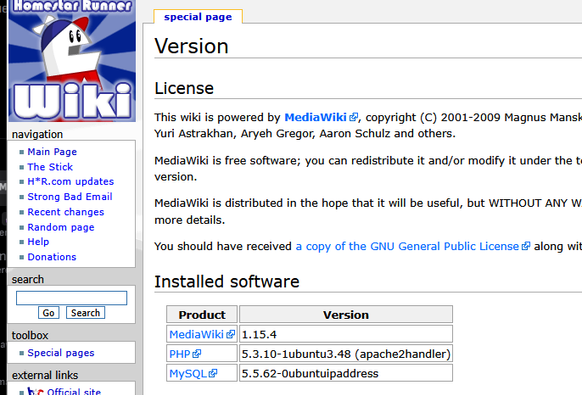Click the search sidebar heading

click(x=27, y=280)
